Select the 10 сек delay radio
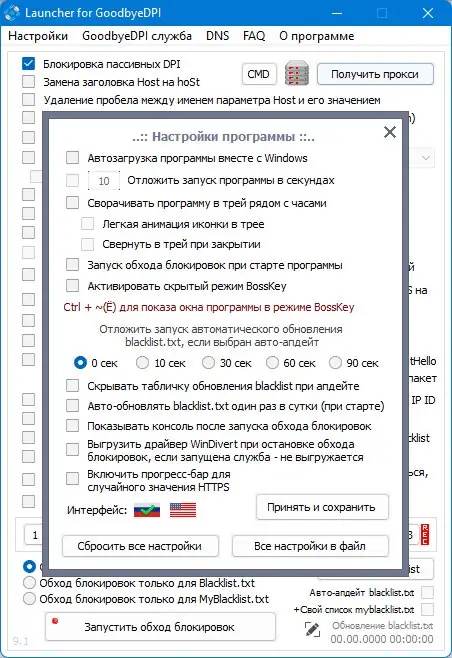Viewport: 452px width, 658px height. 142,363
